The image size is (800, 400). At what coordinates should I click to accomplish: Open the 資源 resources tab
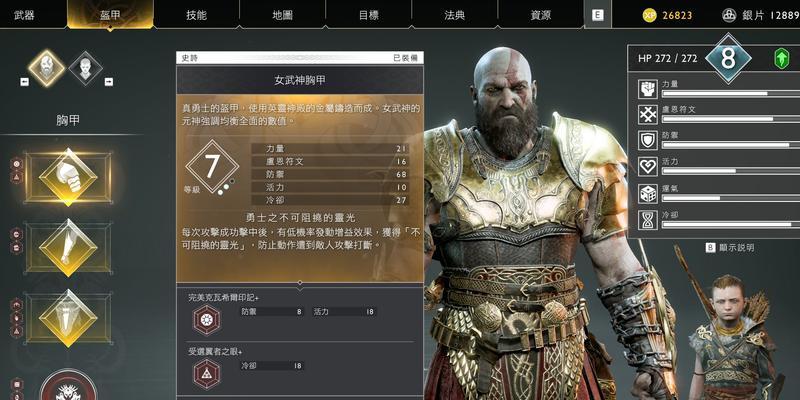tap(540, 15)
